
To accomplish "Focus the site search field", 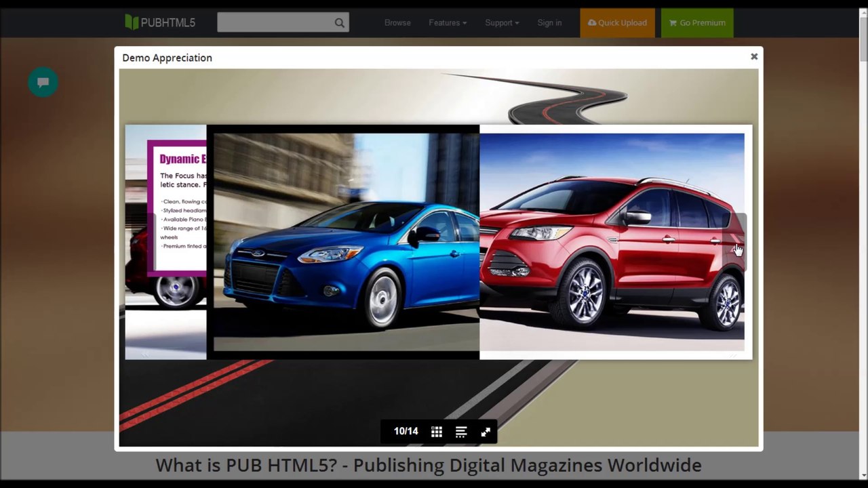I will tap(283, 22).
